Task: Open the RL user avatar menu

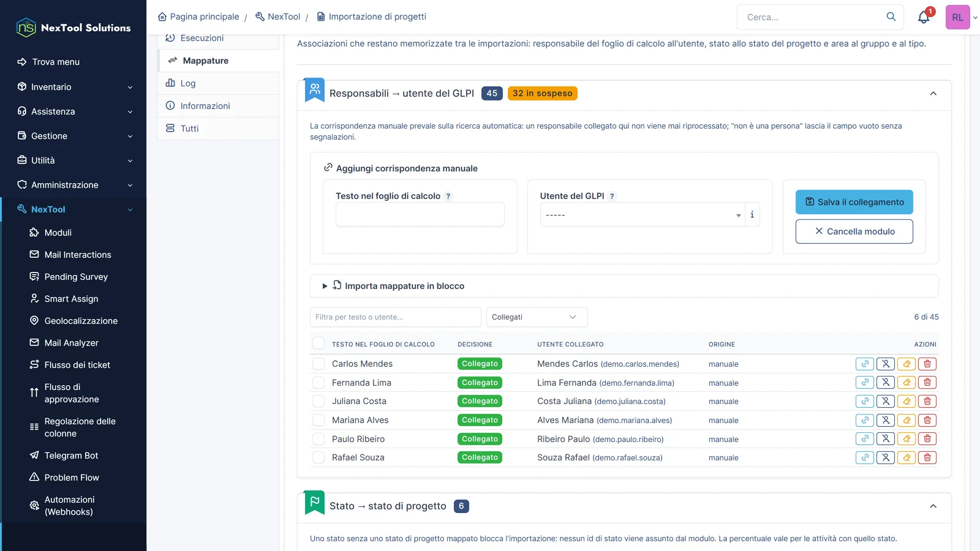Action: pos(958,17)
